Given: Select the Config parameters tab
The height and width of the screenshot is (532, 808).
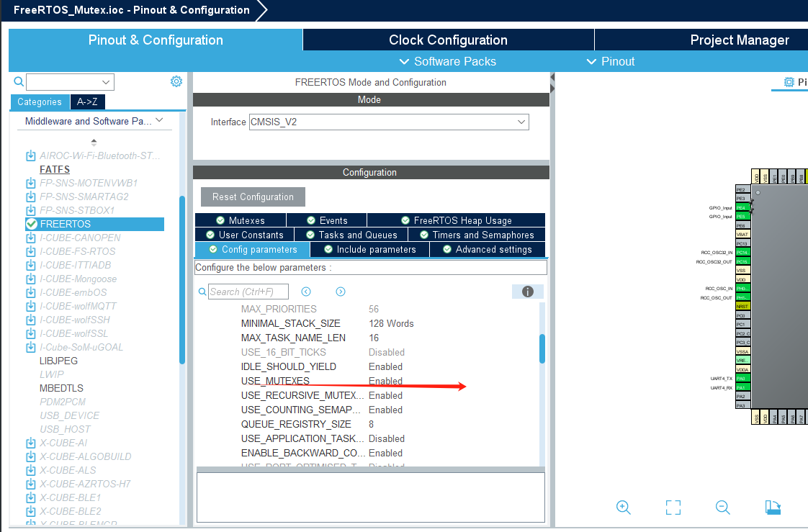Looking at the screenshot, I should [253, 249].
